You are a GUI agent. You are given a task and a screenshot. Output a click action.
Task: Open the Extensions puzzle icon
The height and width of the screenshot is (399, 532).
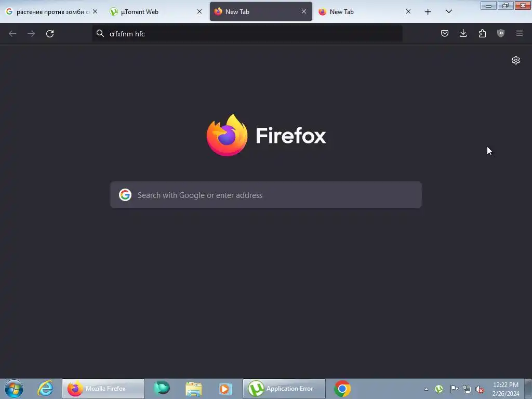[482, 33]
